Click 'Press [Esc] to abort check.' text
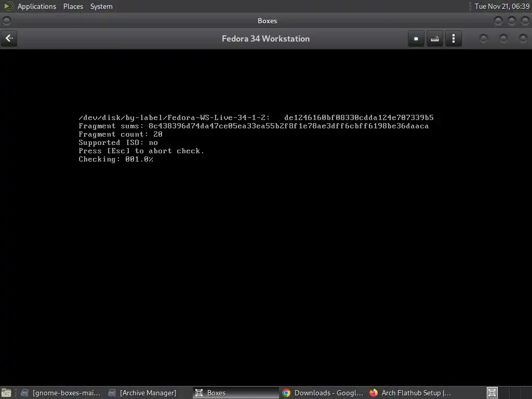Image resolution: width=532 pixels, height=399 pixels. (x=141, y=151)
